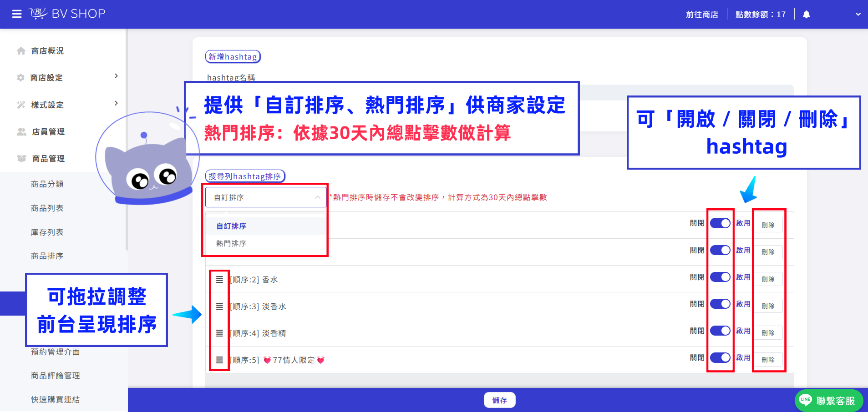Viewport: 868px width, 412px height.
Task: Select 自訂排序 option in dropdown list
Action: tap(266, 226)
